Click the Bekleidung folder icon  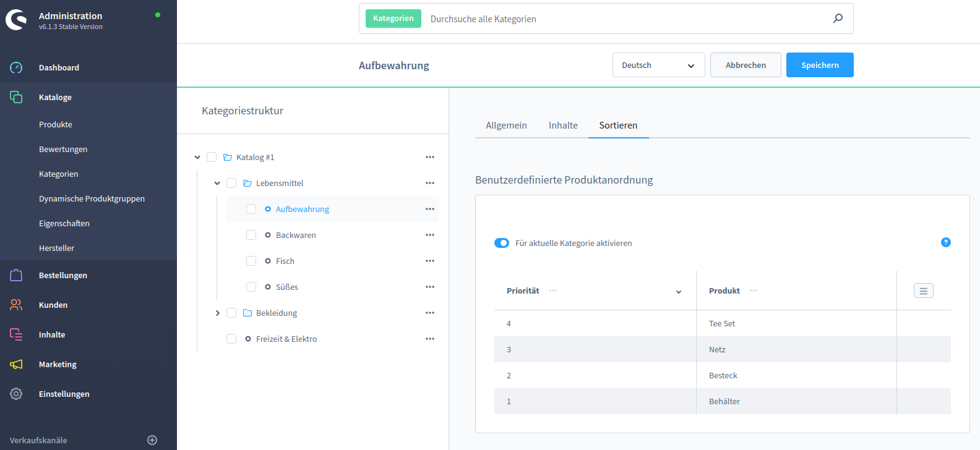point(247,313)
